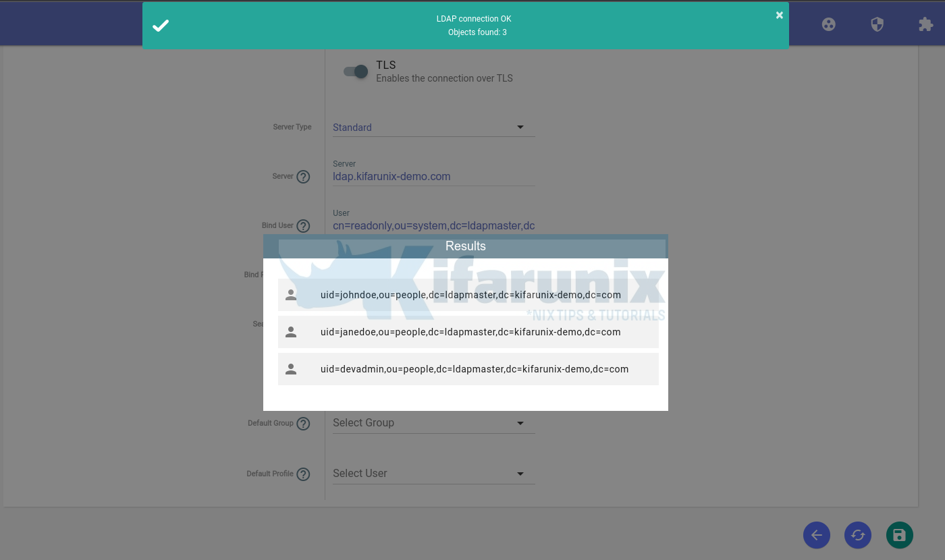This screenshot has height=560, width=945.
Task: Toggle the TLS switch
Action: [356, 72]
